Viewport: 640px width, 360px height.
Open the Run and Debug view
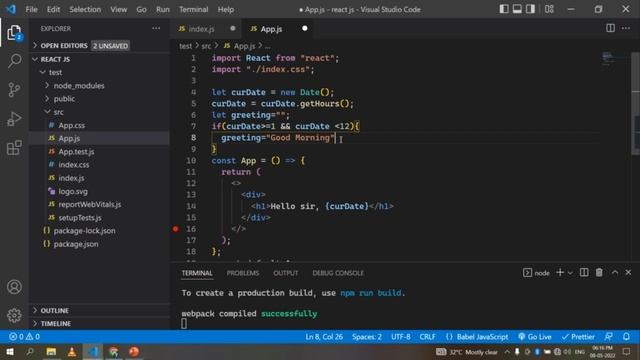(x=14, y=119)
